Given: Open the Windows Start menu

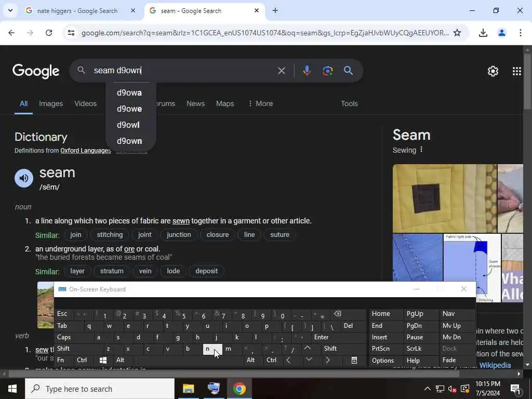Looking at the screenshot, I should point(12,389).
